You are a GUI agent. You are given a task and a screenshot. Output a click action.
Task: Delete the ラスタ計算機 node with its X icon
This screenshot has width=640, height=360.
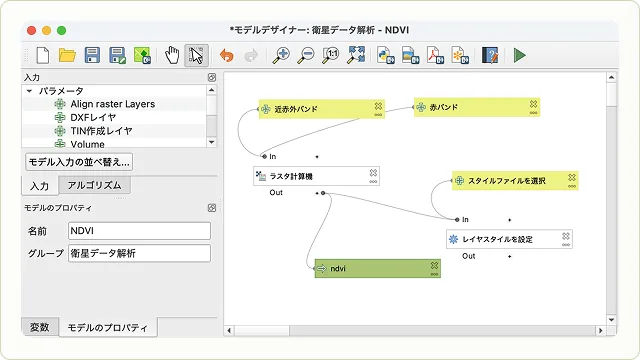pyautogui.click(x=373, y=173)
